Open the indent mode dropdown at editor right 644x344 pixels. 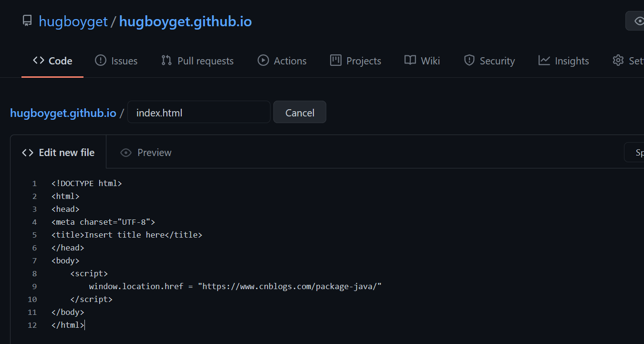point(634,153)
